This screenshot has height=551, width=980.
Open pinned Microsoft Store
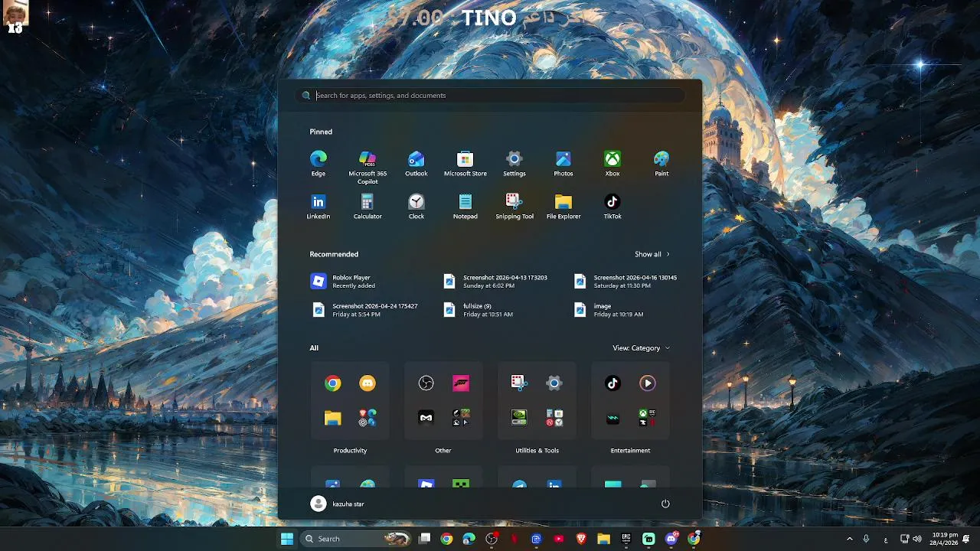(465, 164)
